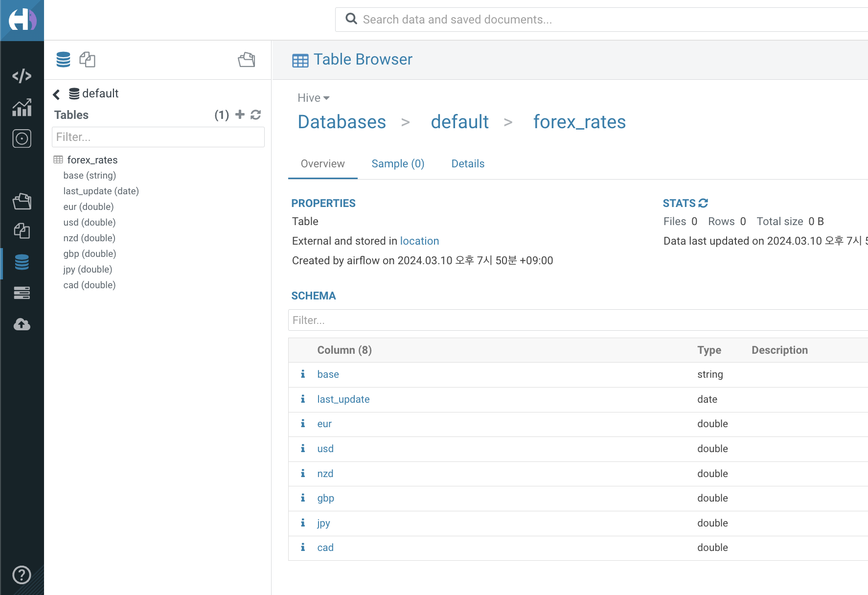The width and height of the screenshot is (868, 595).
Task: Open the Files folder icon in sidebar
Action: pos(22,201)
